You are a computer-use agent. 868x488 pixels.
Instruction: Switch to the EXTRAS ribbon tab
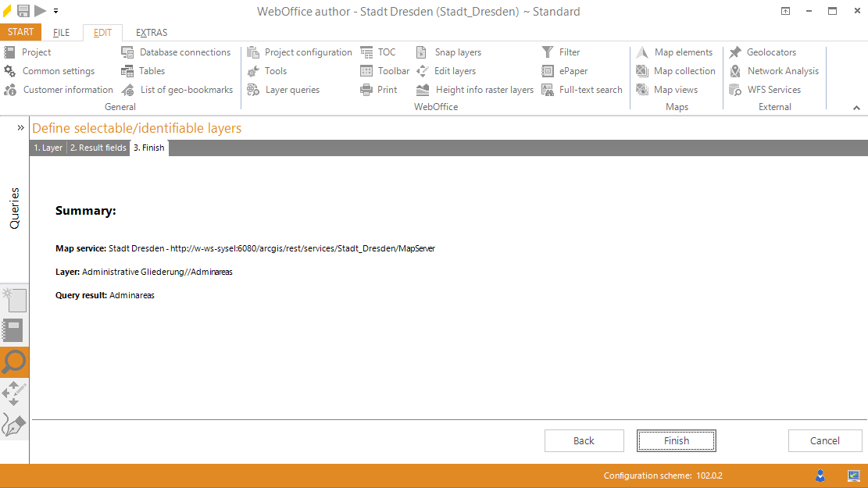pyautogui.click(x=151, y=32)
